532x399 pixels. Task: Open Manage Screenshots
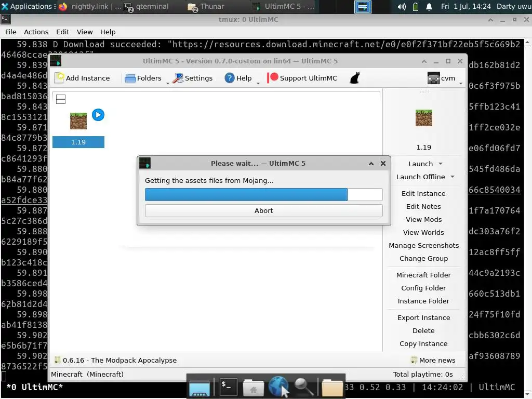pyautogui.click(x=423, y=245)
